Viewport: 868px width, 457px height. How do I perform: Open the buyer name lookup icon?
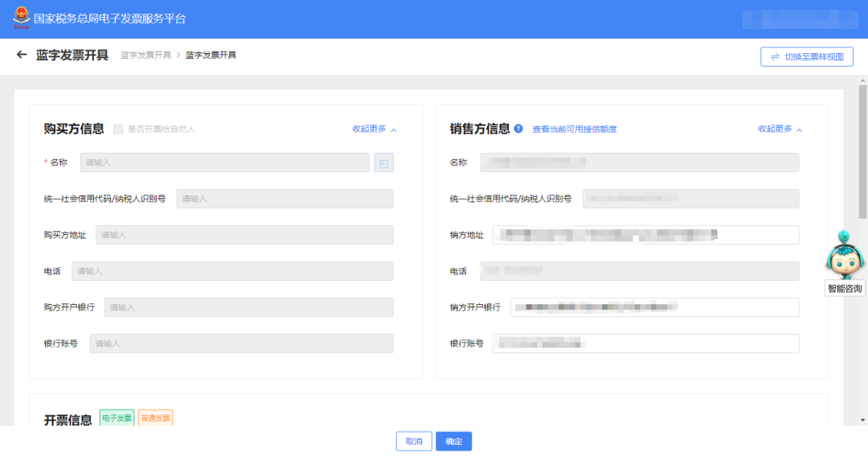click(x=384, y=163)
